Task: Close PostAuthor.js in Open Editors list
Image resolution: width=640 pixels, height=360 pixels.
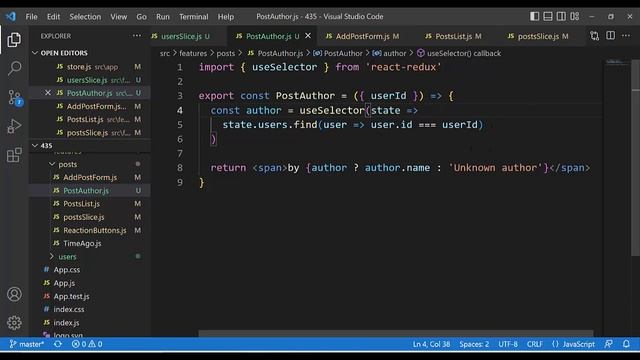Action: click(48, 93)
